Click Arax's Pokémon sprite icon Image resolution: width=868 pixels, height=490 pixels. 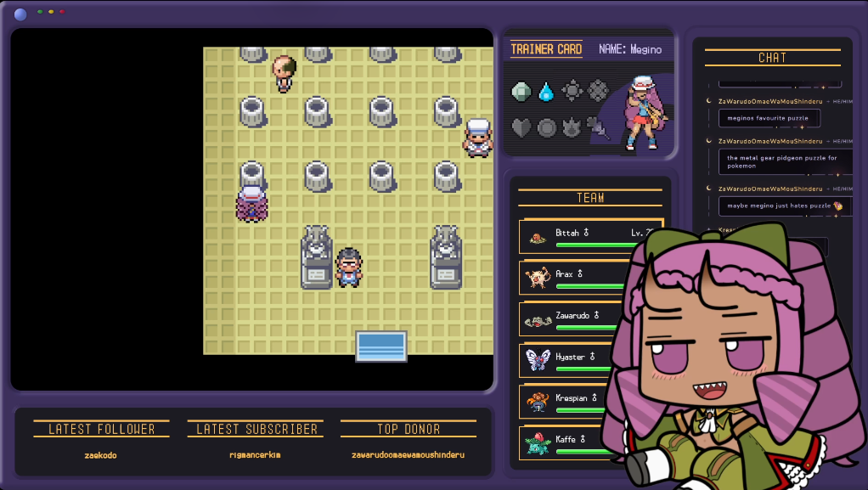tap(537, 278)
